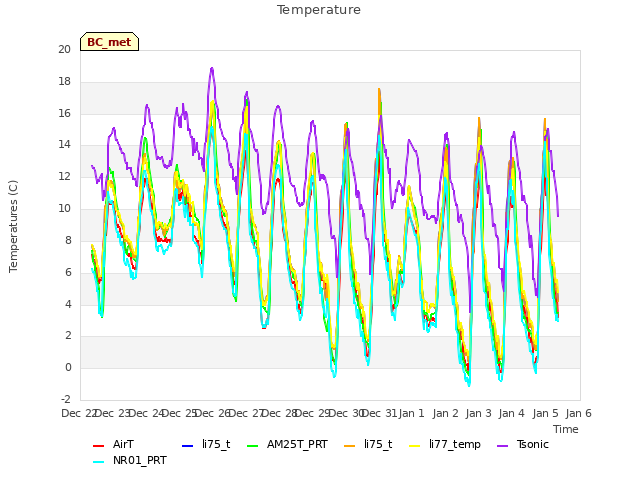The width and height of the screenshot is (640, 480).
Task: Click the '8' y-axis tick label
Action: point(68,240)
